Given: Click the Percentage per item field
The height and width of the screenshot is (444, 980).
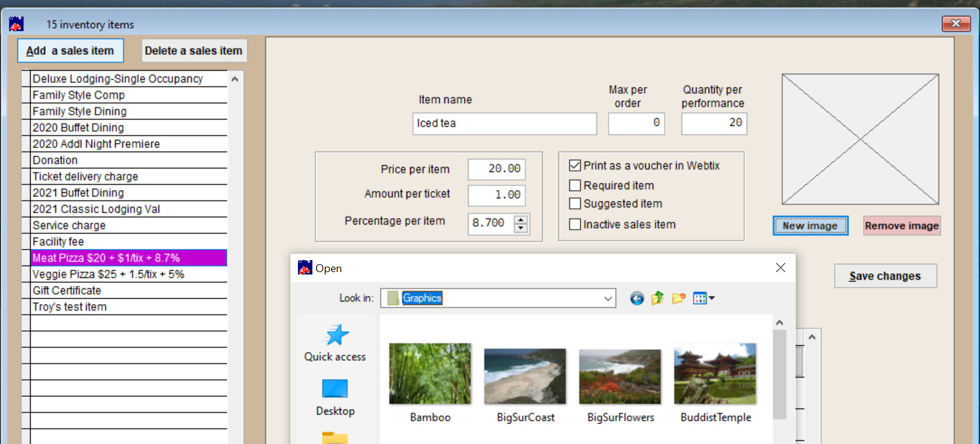Looking at the screenshot, I should [492, 223].
